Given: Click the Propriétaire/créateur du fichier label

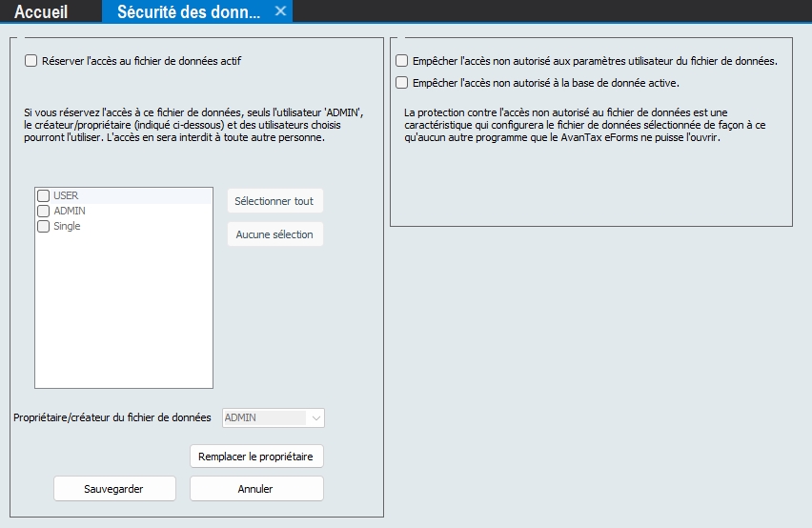Looking at the screenshot, I should click(112, 417).
